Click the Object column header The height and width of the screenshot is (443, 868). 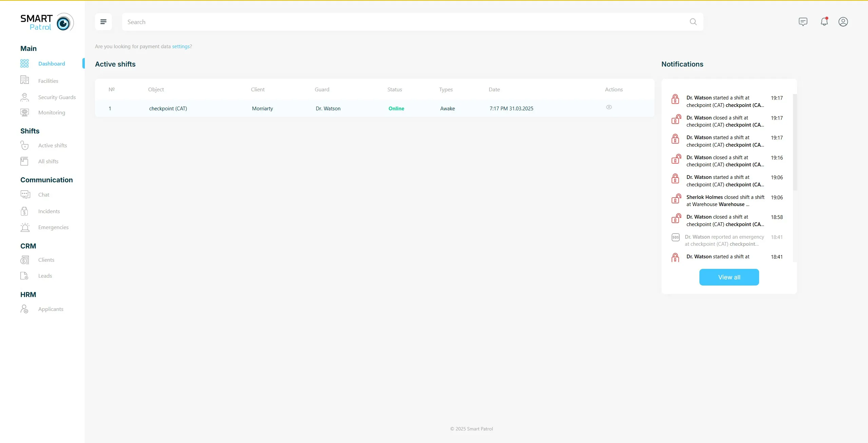coord(156,90)
